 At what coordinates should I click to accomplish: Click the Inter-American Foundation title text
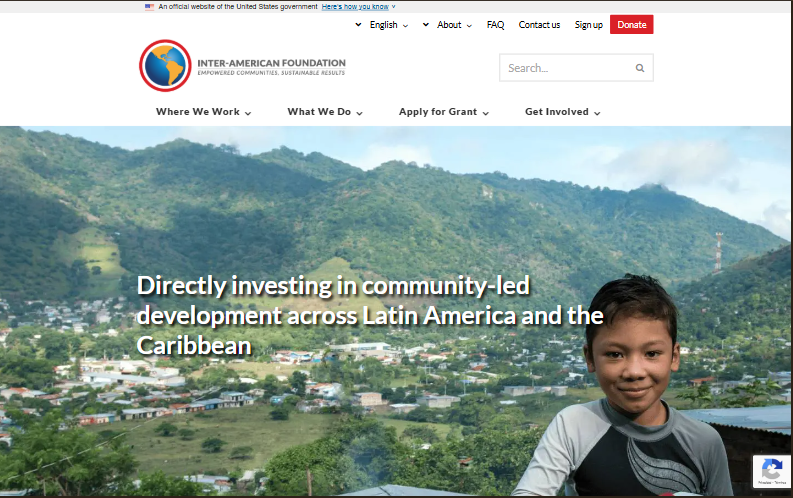(x=272, y=63)
